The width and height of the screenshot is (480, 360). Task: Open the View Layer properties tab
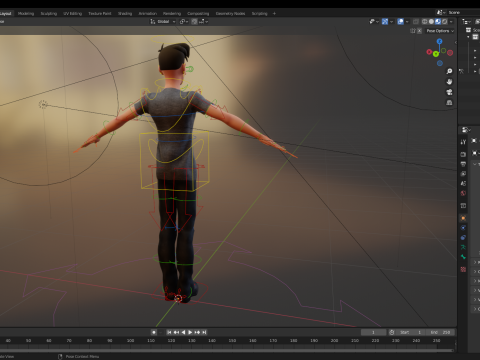(463, 174)
